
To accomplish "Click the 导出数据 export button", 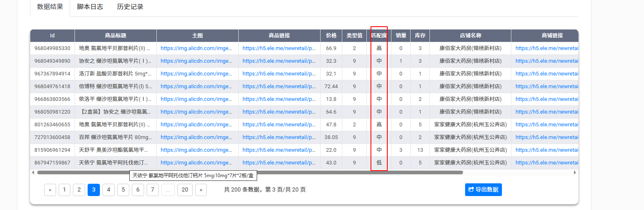I will point(483,189).
